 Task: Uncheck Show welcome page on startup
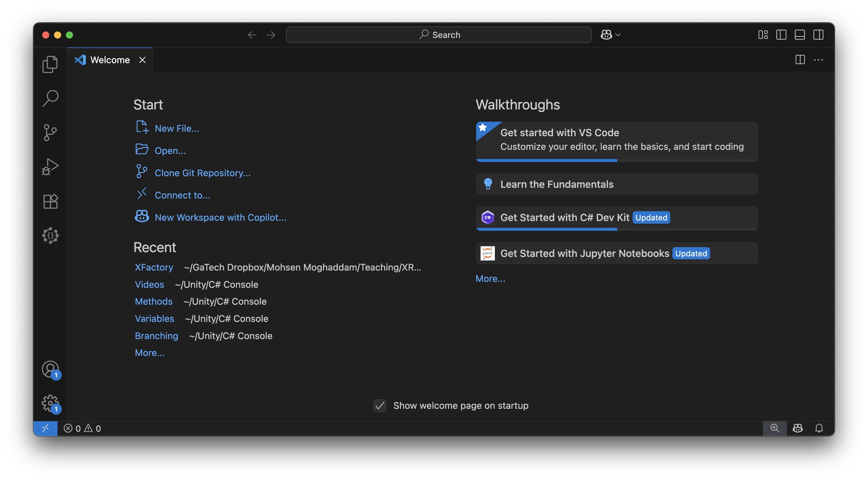pyautogui.click(x=379, y=406)
